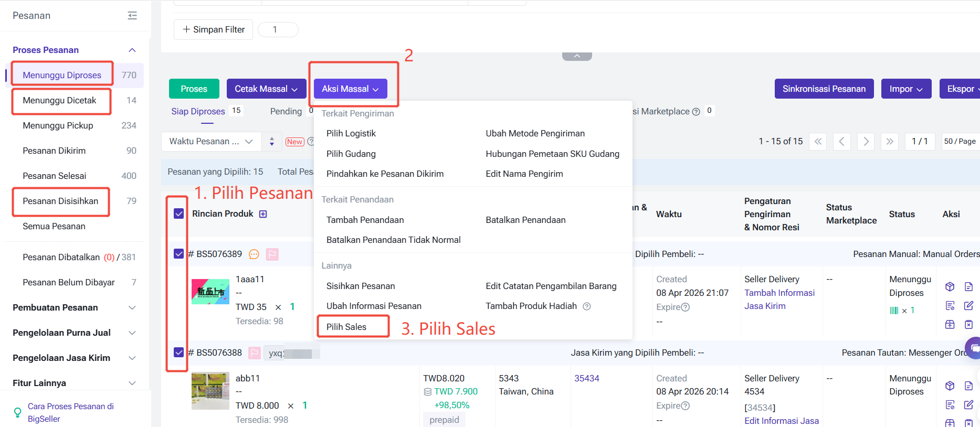980x427 pixels.
Task: Collapse the Pesanan sidebar menu icon
Action: 132,16
